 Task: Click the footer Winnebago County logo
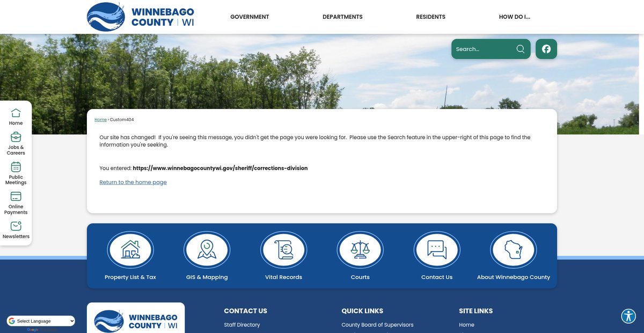pyautogui.click(x=136, y=320)
